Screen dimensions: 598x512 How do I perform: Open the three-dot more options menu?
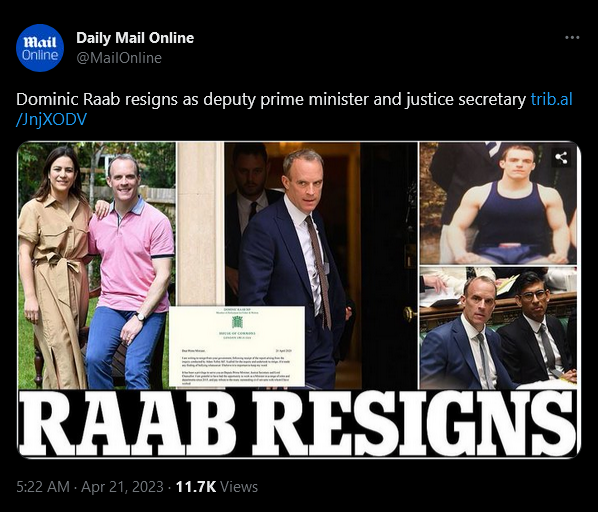572,37
